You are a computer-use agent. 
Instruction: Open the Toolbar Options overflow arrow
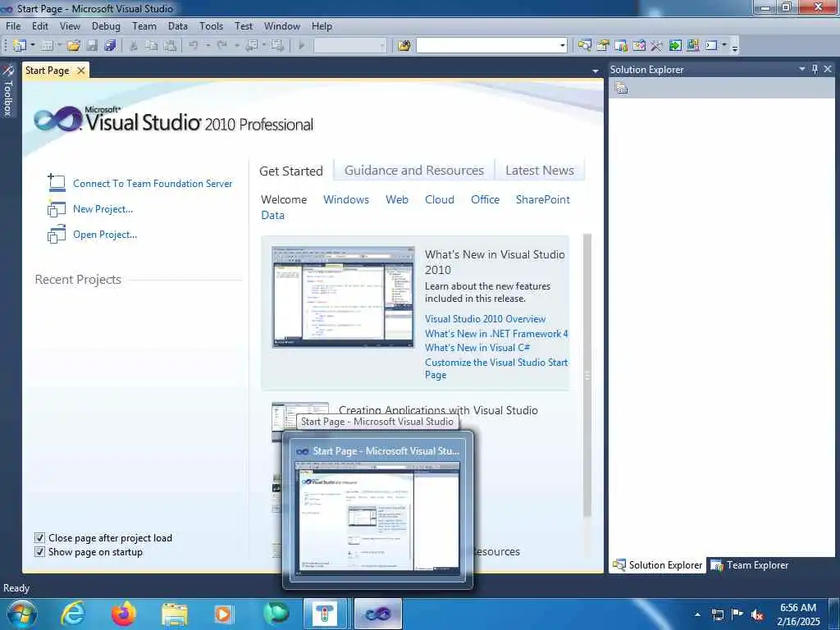[x=735, y=47]
